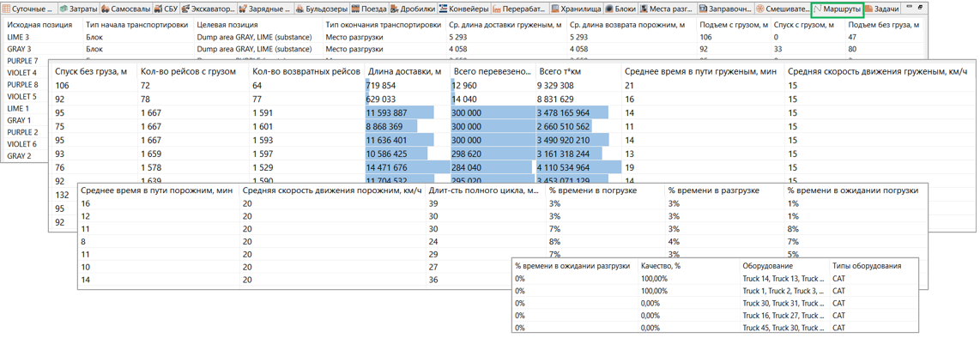Open the Бульдозеры tab
The width and height of the screenshot is (980, 344).
tap(321, 9)
